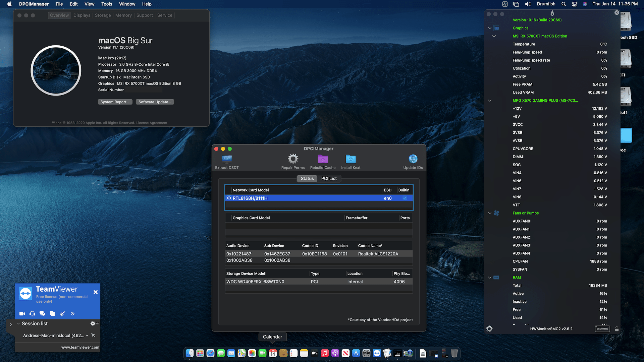Open TeamViewer chat icon
This screenshot has height=362, width=644.
pos(42,314)
